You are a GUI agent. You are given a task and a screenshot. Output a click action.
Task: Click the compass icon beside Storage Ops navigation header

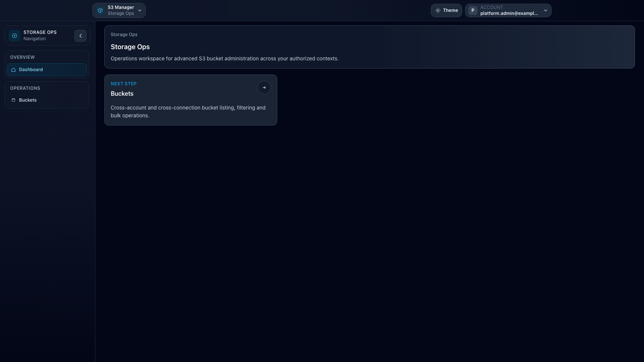[x=14, y=35]
